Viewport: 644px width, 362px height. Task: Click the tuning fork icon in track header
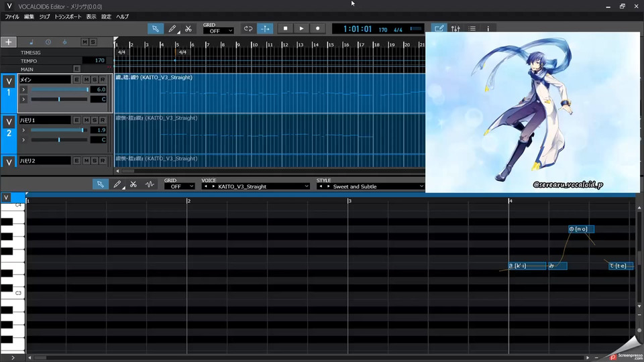(64, 42)
